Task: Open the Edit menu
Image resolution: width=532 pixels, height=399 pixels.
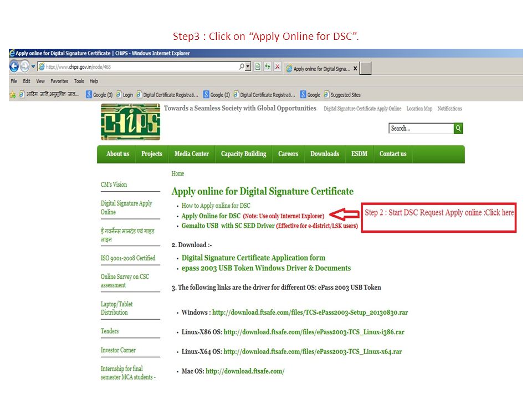Action: tap(27, 81)
